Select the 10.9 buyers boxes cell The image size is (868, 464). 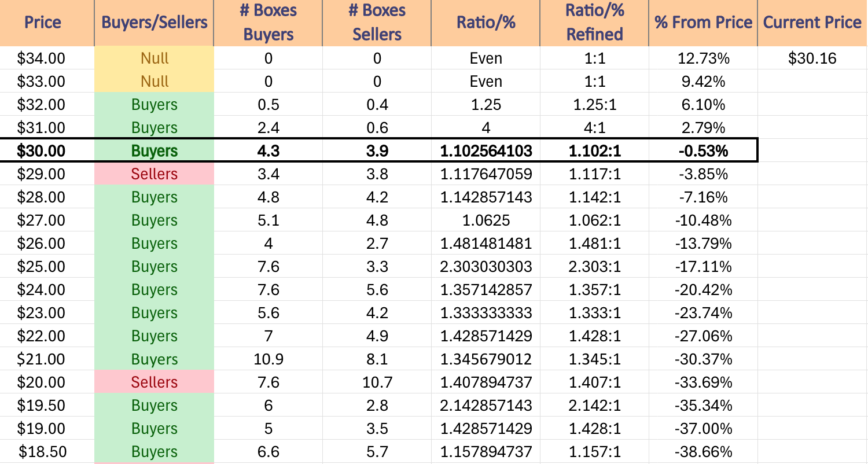coord(268,359)
